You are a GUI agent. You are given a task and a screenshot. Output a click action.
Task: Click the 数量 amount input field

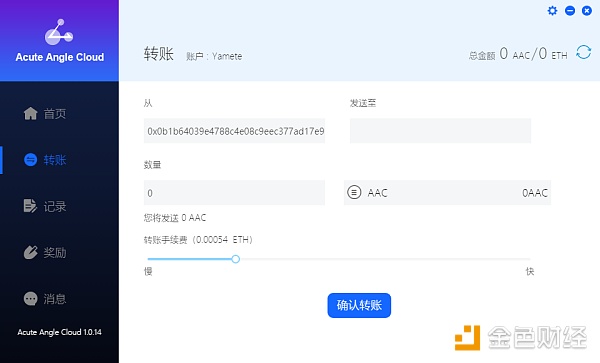point(234,192)
